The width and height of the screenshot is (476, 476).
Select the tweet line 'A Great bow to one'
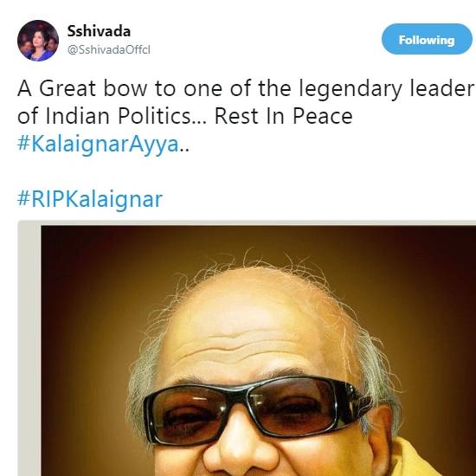247,88
